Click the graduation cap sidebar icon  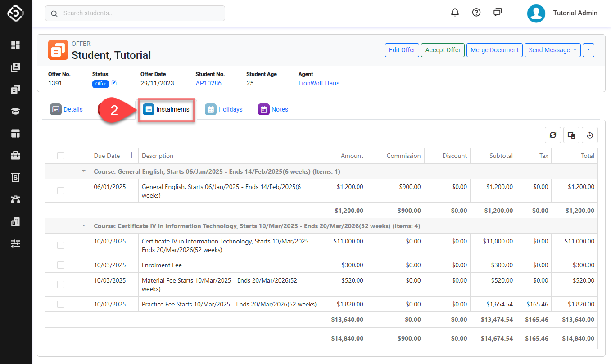pyautogui.click(x=16, y=112)
